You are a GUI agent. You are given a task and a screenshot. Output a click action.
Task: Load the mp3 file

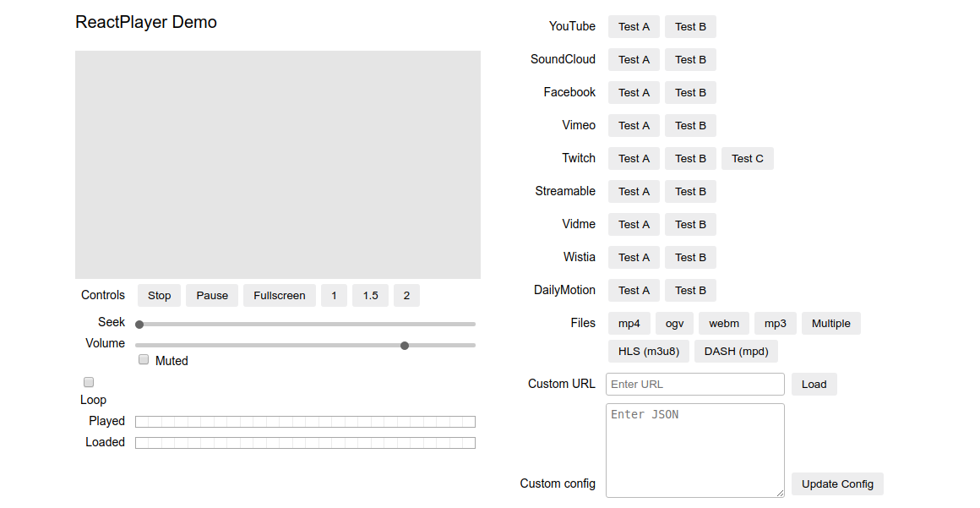775,324
